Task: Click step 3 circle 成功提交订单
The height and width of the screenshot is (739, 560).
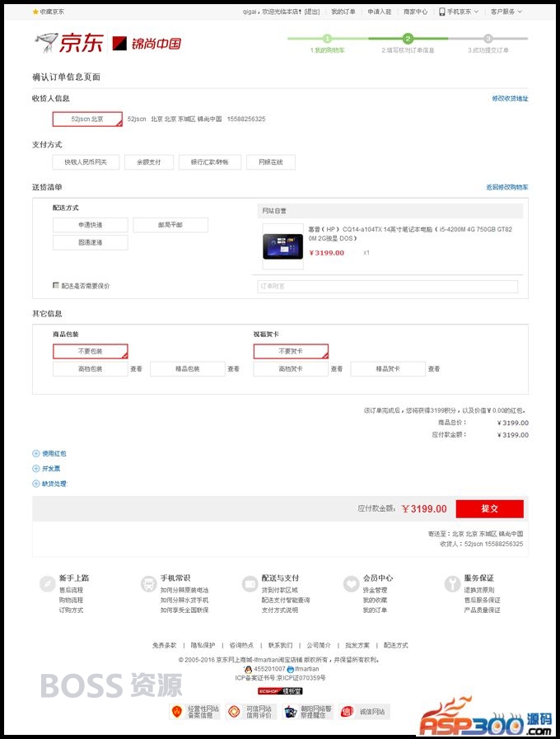Action: coord(488,39)
